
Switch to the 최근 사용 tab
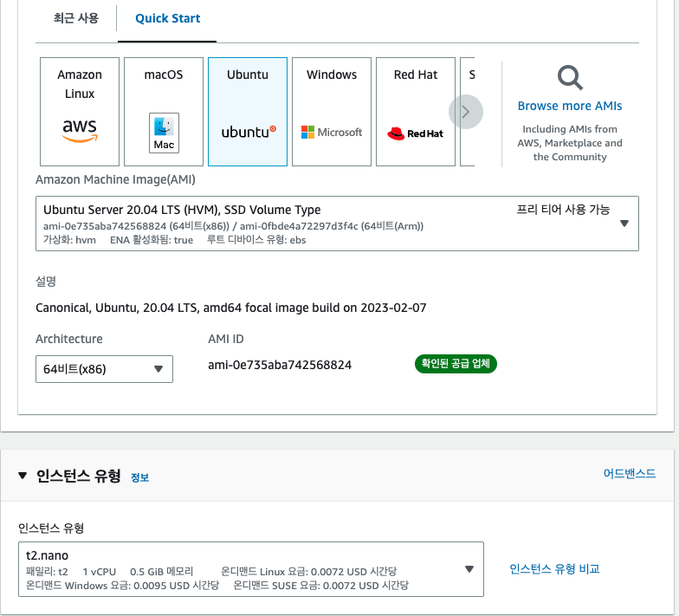tap(76, 18)
